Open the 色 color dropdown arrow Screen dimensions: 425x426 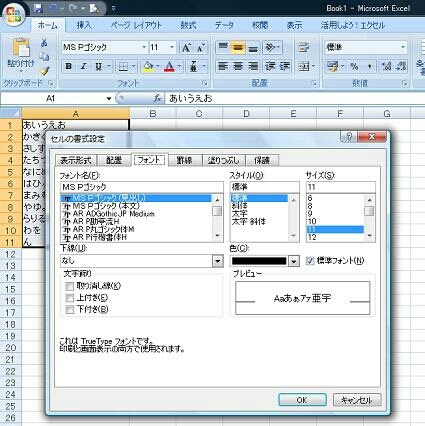coord(293,261)
